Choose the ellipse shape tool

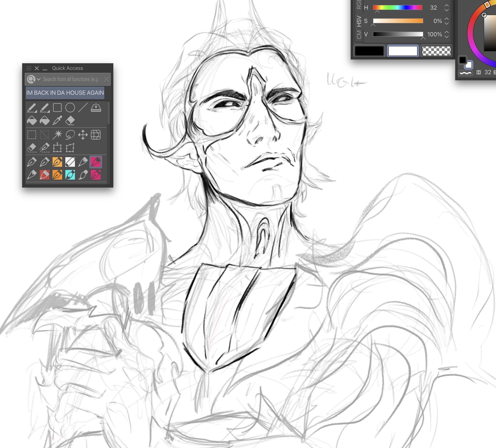point(70,108)
